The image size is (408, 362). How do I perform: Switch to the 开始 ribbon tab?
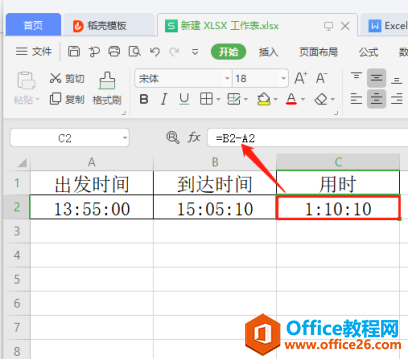229,52
